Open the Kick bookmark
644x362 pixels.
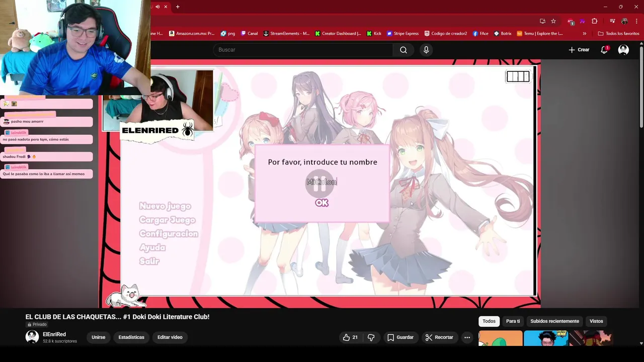click(374, 34)
